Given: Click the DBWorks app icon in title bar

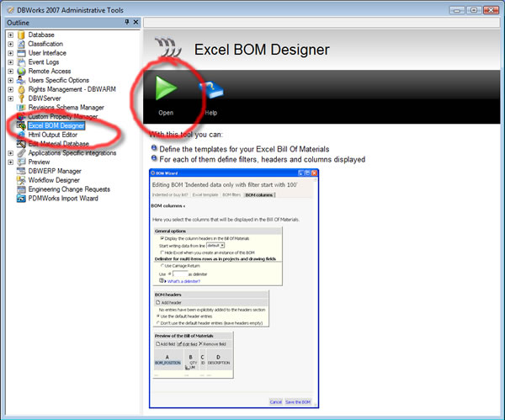Looking at the screenshot, I should pyautogui.click(x=11, y=10).
